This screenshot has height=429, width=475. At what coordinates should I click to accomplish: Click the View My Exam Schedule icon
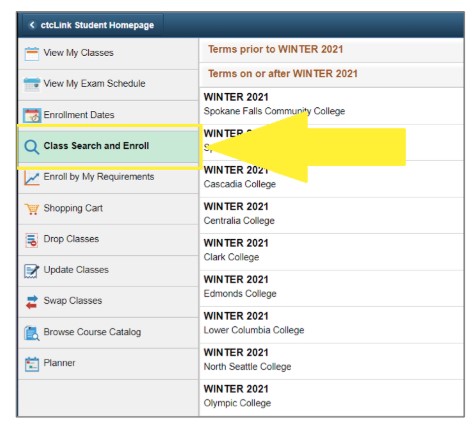pos(32,84)
